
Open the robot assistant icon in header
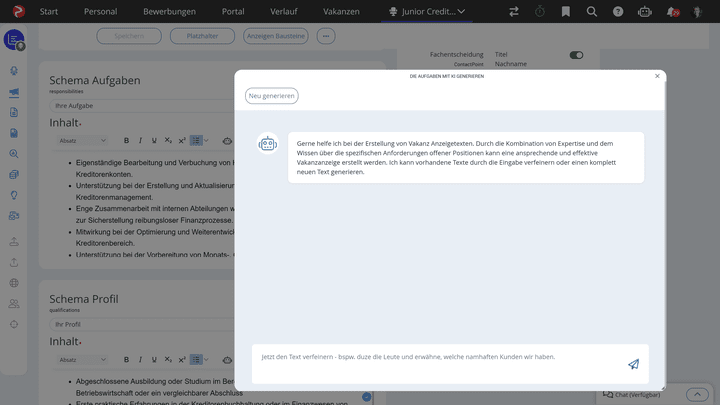pyautogui.click(x=645, y=12)
